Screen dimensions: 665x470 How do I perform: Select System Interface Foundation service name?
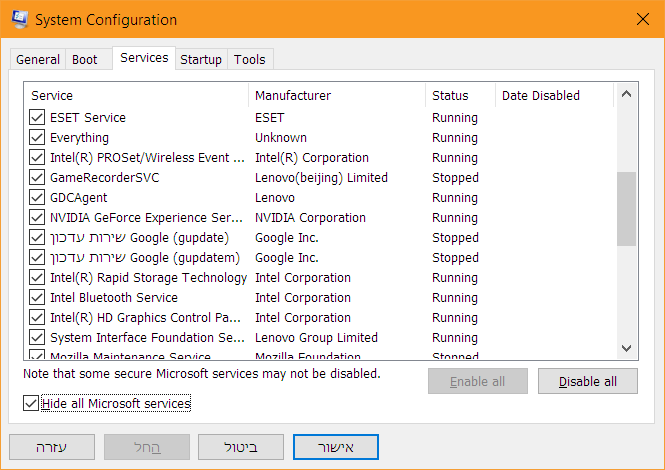point(147,338)
